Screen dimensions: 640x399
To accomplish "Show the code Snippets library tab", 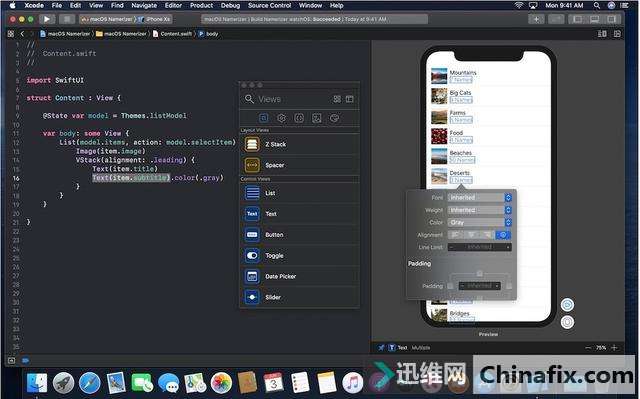I will (x=299, y=118).
